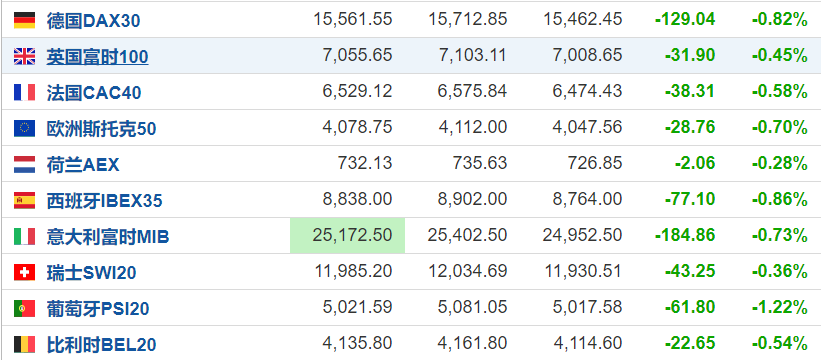This screenshot has width=821, height=360.
Task: Open the 意大利富时MIB index link
Action: pos(108,237)
